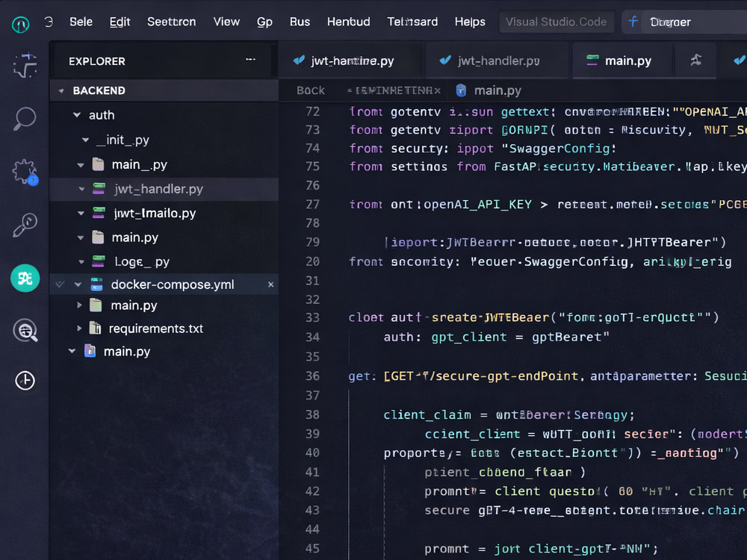Click the teal app logo icon
747x560 pixels.
[20, 23]
